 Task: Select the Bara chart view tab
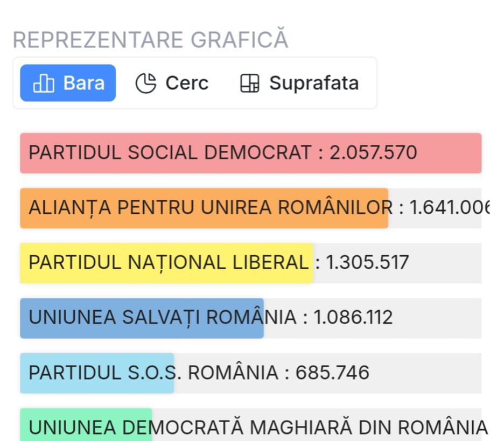point(68,83)
